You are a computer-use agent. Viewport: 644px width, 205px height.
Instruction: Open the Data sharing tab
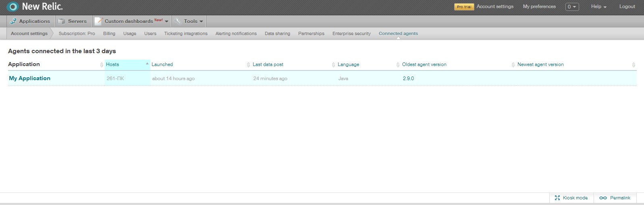277,33
